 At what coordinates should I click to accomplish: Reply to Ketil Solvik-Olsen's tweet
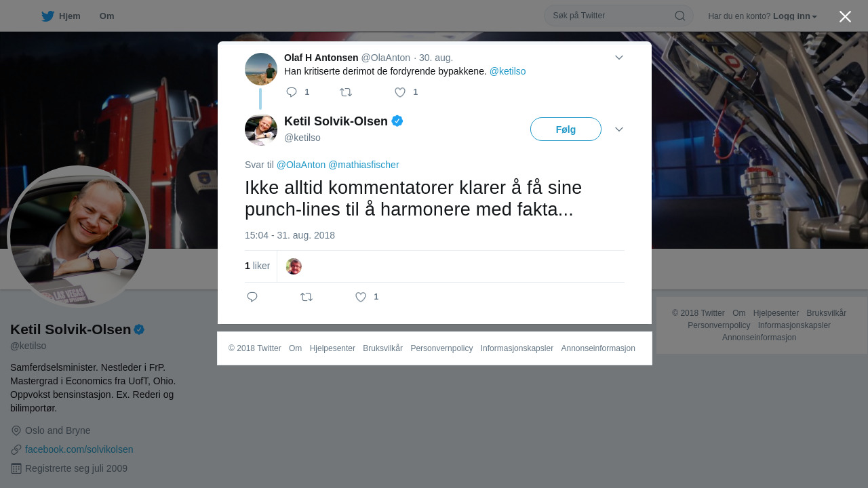pyautogui.click(x=252, y=297)
